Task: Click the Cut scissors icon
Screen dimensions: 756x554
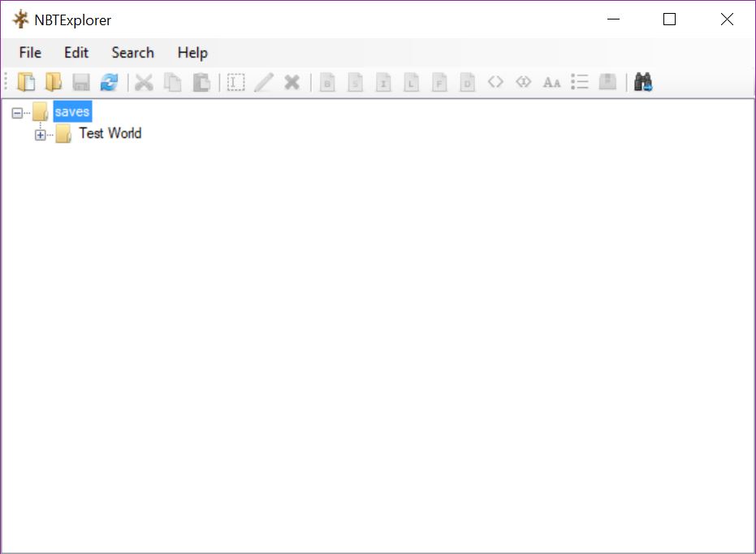Action: (144, 82)
